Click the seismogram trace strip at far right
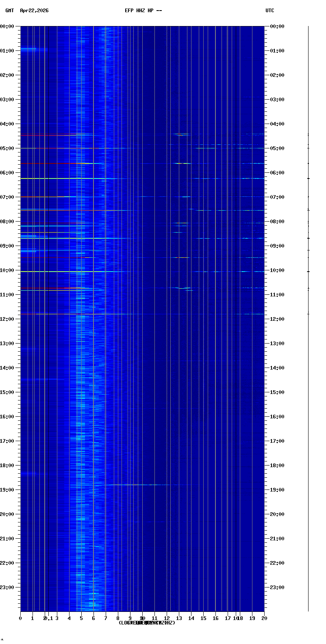The image size is (326, 644). [308, 317]
